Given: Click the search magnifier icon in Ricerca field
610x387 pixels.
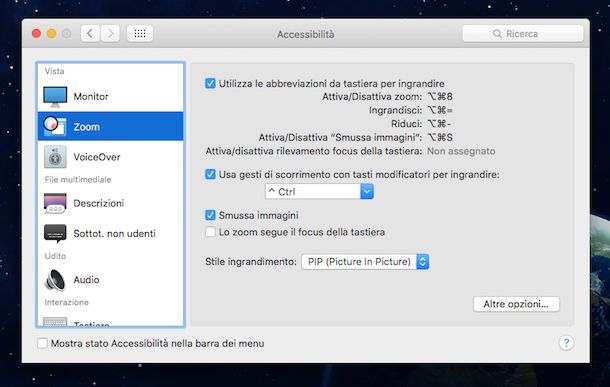Looking at the screenshot, I should (497, 34).
